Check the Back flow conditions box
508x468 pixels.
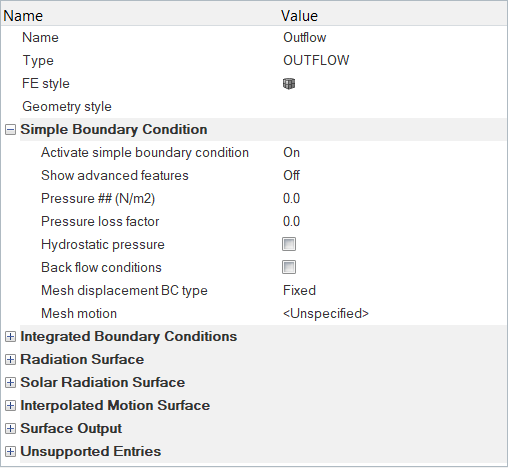(x=289, y=267)
